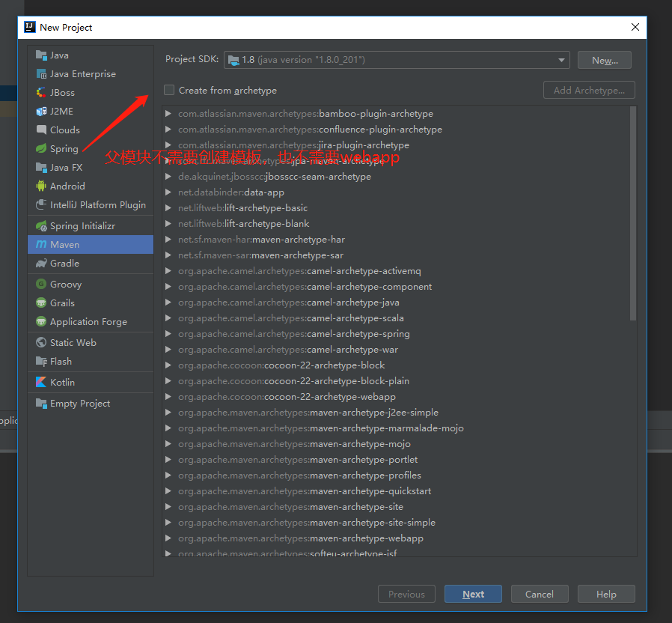
Task: Expand cocoon-22-archetype-block entry
Action: pos(168,365)
